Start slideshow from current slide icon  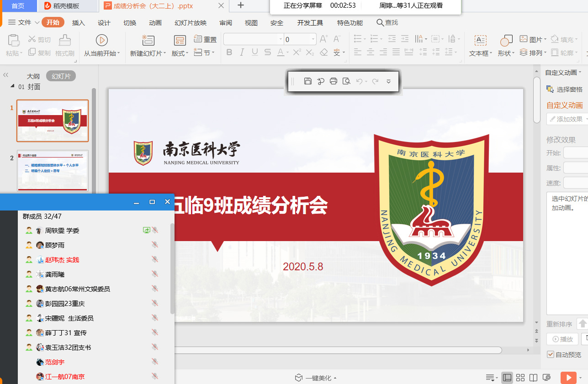click(101, 40)
